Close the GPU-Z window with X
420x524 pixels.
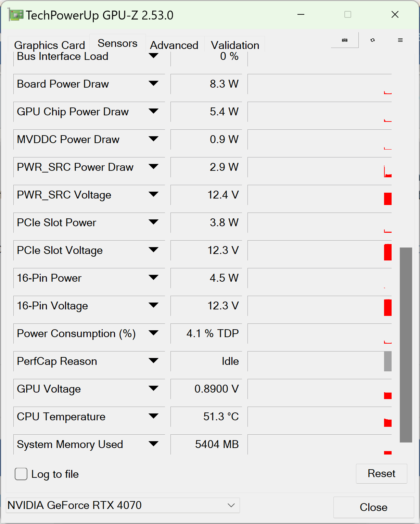tap(395, 14)
